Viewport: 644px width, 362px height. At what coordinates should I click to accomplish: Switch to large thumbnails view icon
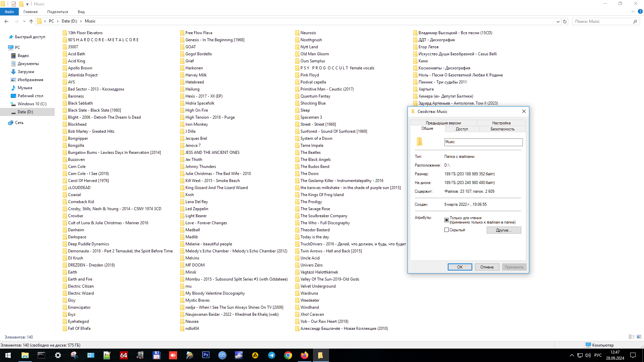[x=639, y=337]
